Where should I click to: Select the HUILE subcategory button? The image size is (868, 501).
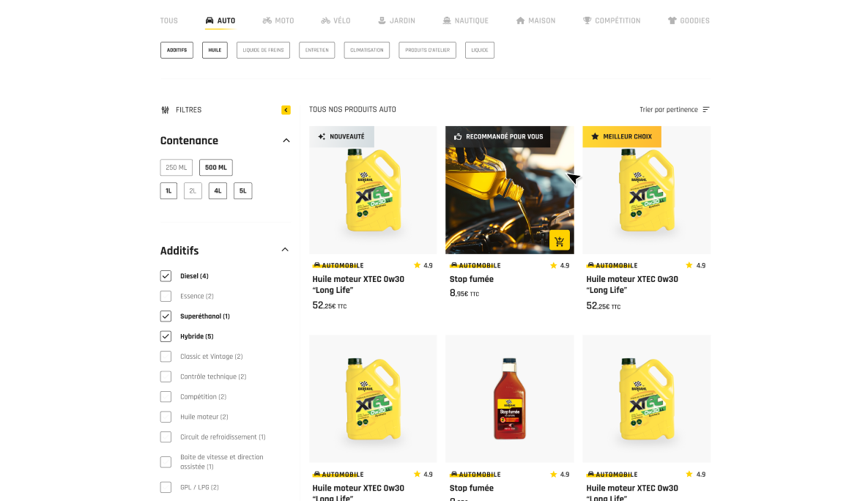tap(215, 50)
